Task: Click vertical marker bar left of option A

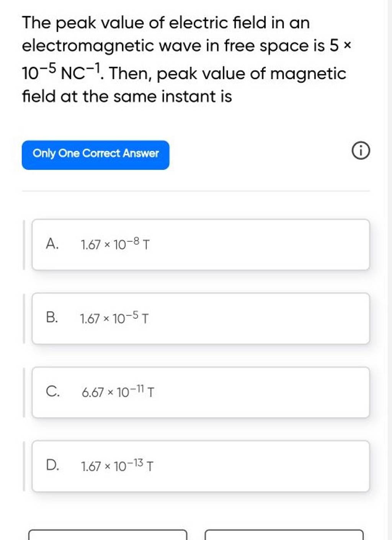Action: coord(24,244)
